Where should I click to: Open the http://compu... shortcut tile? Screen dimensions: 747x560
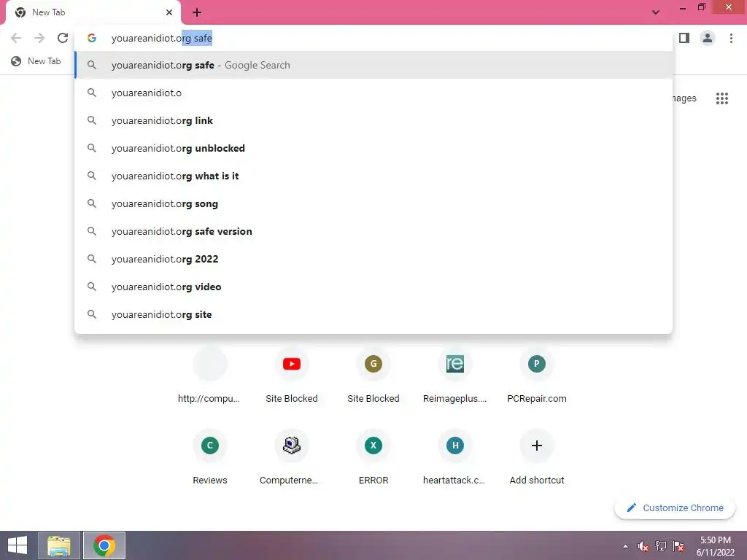point(209,376)
